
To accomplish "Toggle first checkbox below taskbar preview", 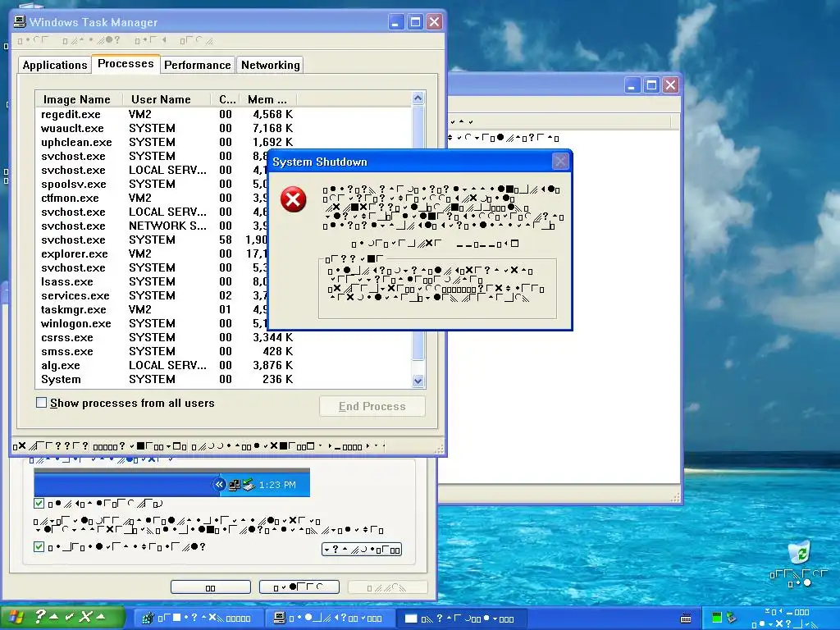I will point(39,503).
